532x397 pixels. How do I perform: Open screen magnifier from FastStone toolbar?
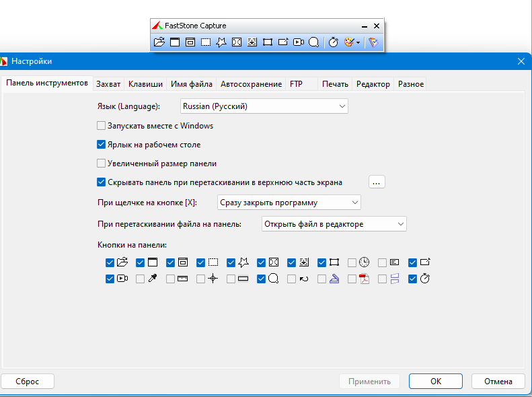coord(314,42)
